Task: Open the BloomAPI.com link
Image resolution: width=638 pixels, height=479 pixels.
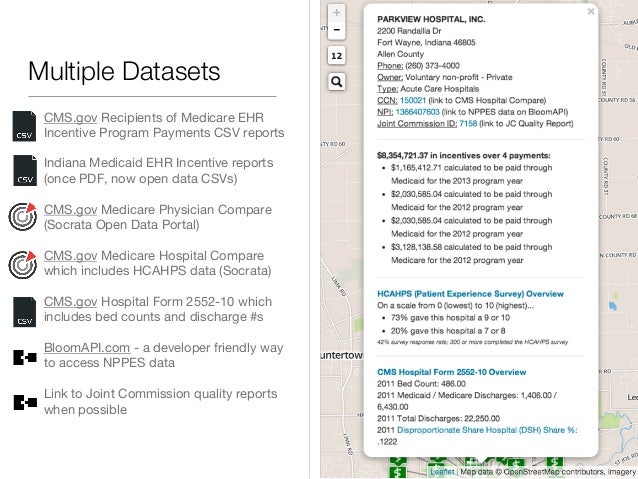Action: [x=87, y=348]
